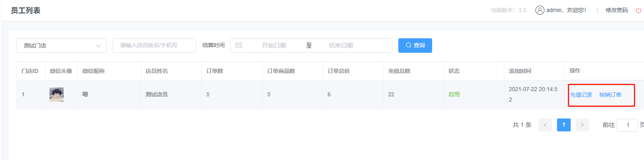The image size is (644, 160).
Task: Click the 启用 status label
Action: [x=454, y=94]
